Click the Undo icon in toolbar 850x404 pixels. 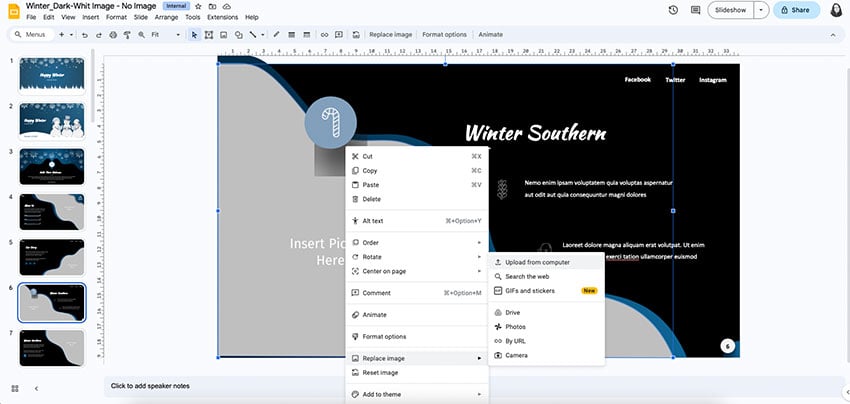point(85,34)
